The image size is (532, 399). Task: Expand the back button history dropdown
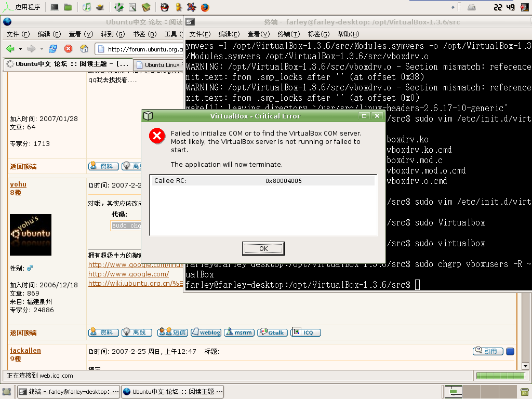pos(20,49)
